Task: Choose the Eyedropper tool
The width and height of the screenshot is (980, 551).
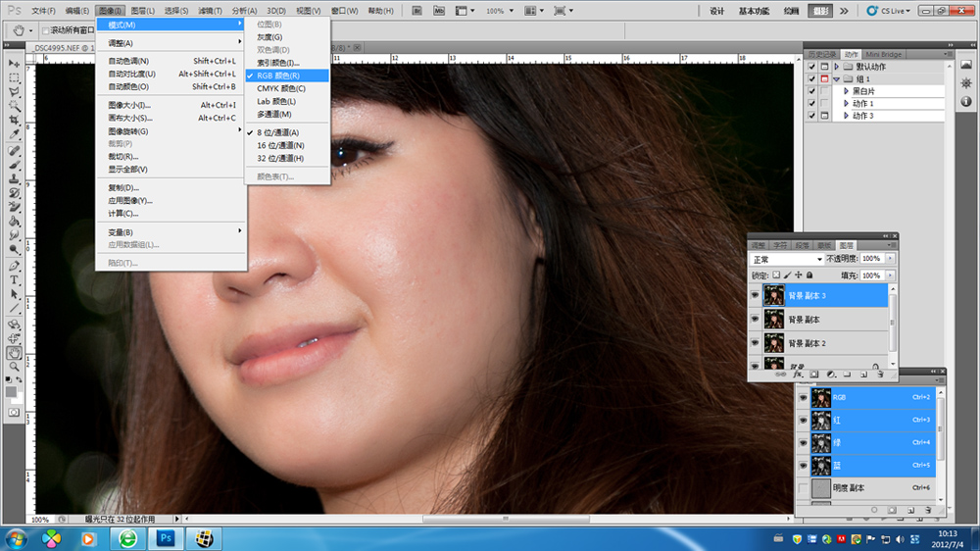Action: point(15,133)
